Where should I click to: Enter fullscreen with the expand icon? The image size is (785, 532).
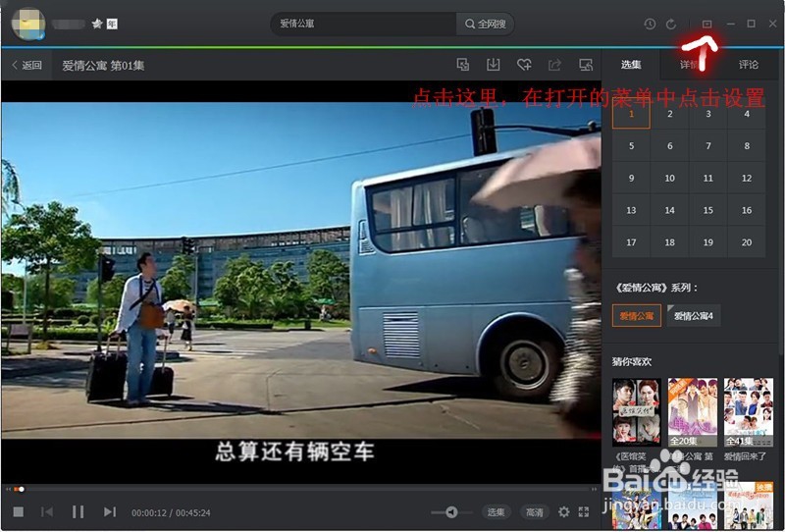click(583, 511)
